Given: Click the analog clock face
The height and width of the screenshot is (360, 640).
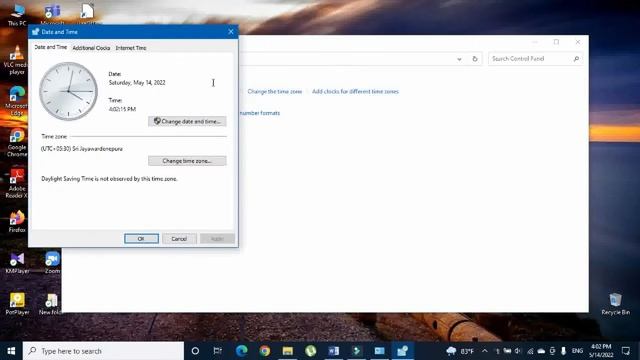Looking at the screenshot, I should [x=68, y=91].
